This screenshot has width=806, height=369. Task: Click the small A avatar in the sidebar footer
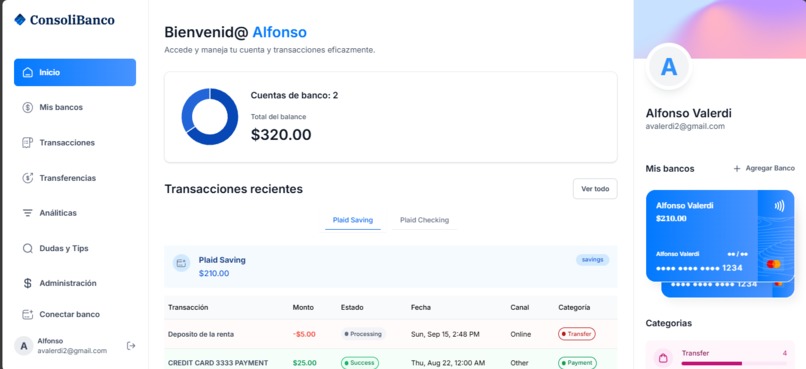click(x=23, y=346)
